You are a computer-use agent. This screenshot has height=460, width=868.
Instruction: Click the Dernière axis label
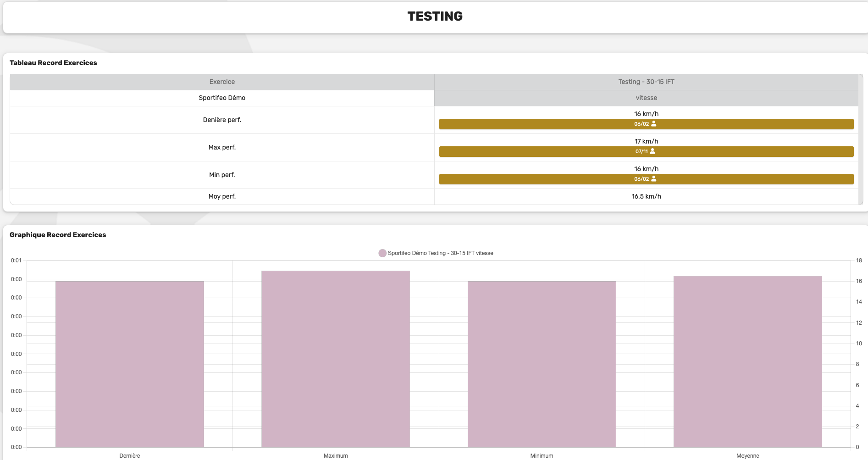coord(130,456)
